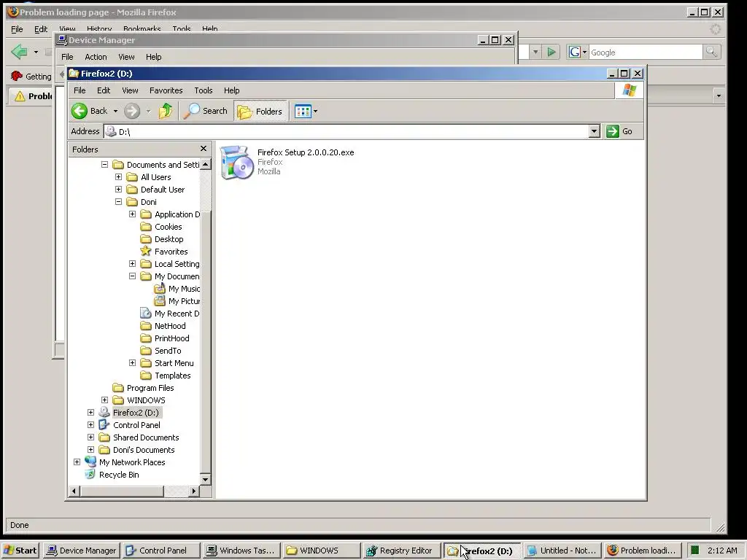Select the Cookies folder icon
The width and height of the screenshot is (747, 560).
[146, 227]
